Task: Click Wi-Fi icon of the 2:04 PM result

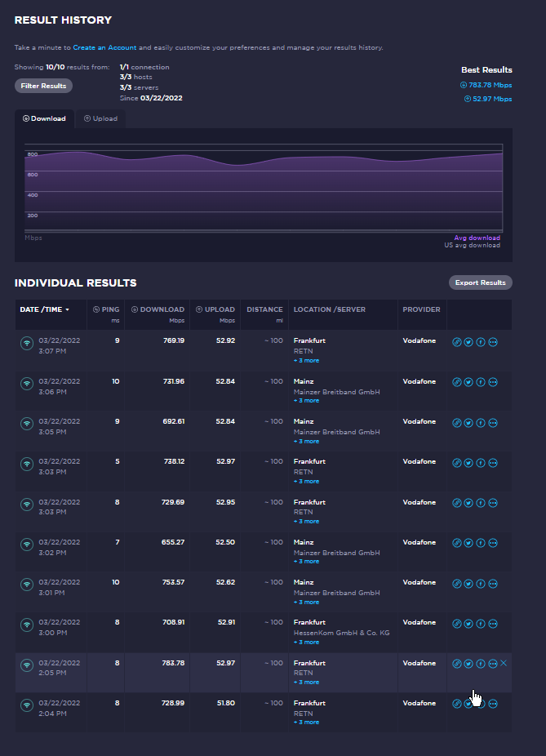Action: (x=27, y=705)
